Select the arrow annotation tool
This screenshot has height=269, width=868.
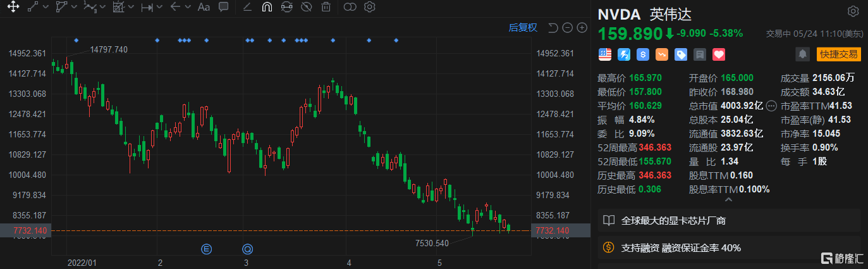[x=175, y=8]
